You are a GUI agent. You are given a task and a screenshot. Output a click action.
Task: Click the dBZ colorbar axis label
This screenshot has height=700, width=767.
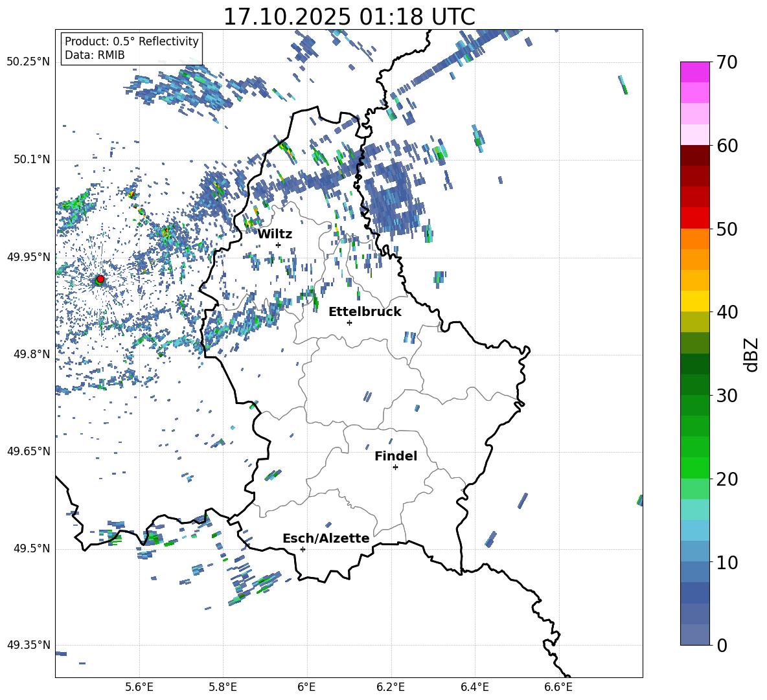tap(752, 354)
